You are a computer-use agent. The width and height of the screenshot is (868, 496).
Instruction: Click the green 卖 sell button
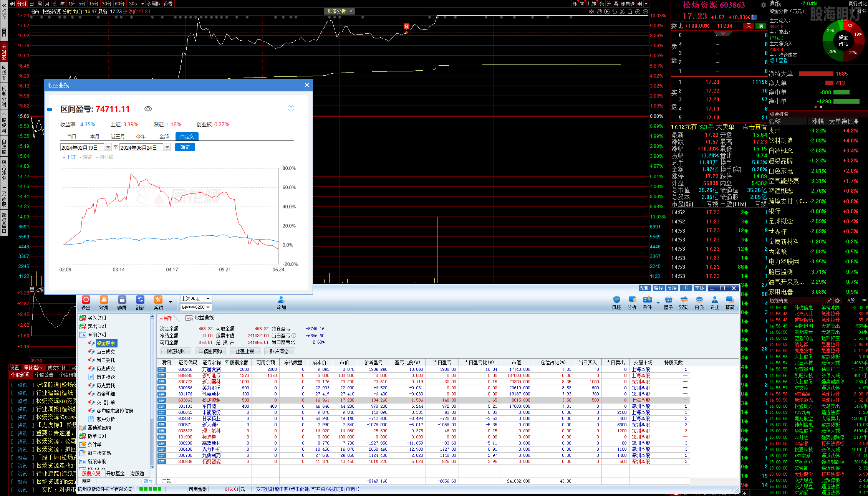761,26
